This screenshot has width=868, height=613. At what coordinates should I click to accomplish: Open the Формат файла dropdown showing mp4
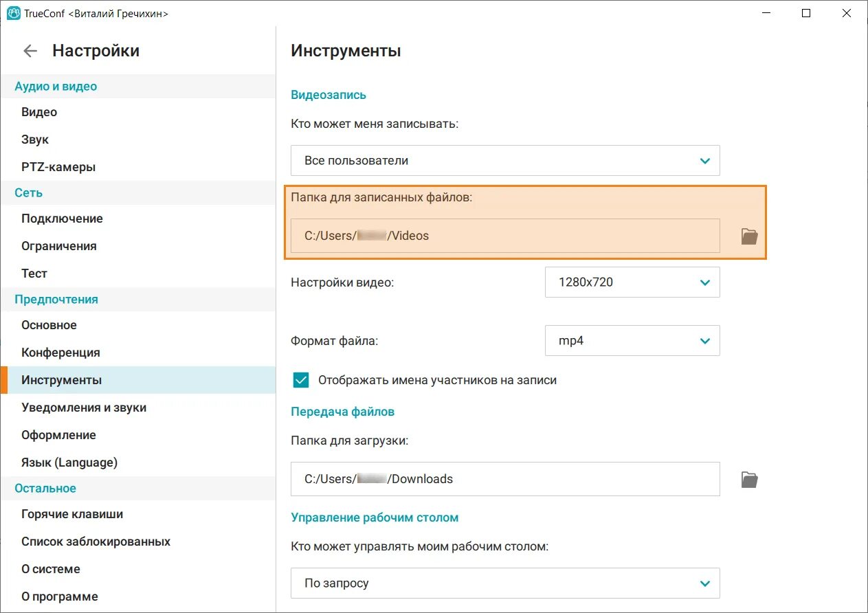point(632,340)
